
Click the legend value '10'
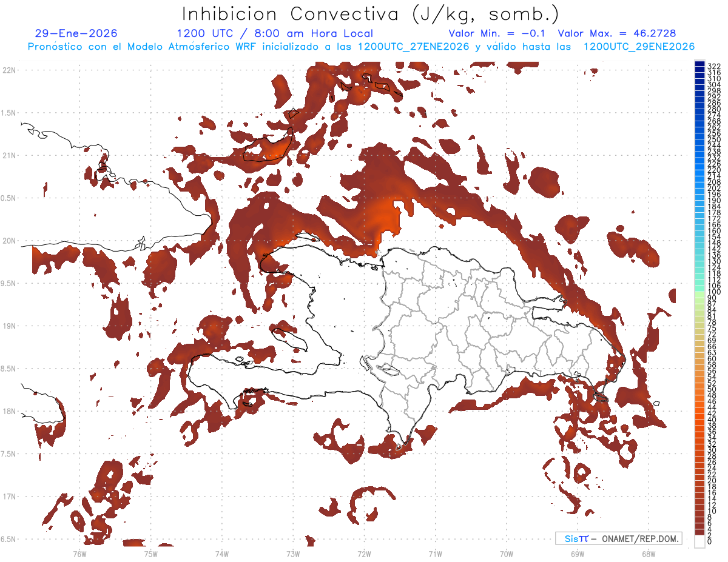point(712,511)
